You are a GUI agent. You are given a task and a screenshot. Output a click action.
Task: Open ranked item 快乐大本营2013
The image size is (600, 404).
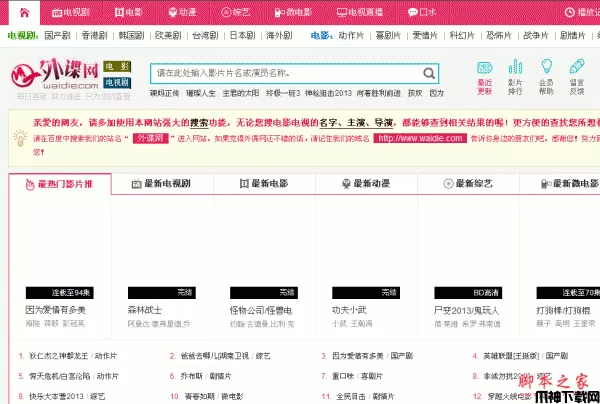[56, 396]
